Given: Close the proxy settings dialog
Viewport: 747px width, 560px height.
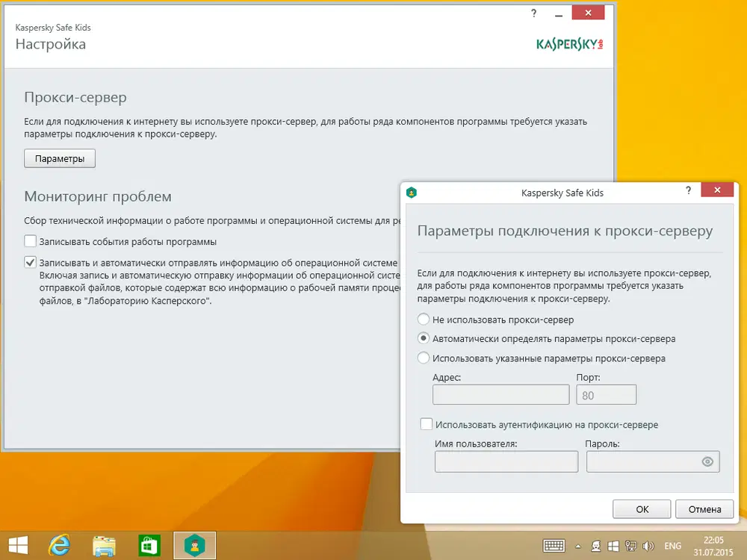Looking at the screenshot, I should (717, 190).
